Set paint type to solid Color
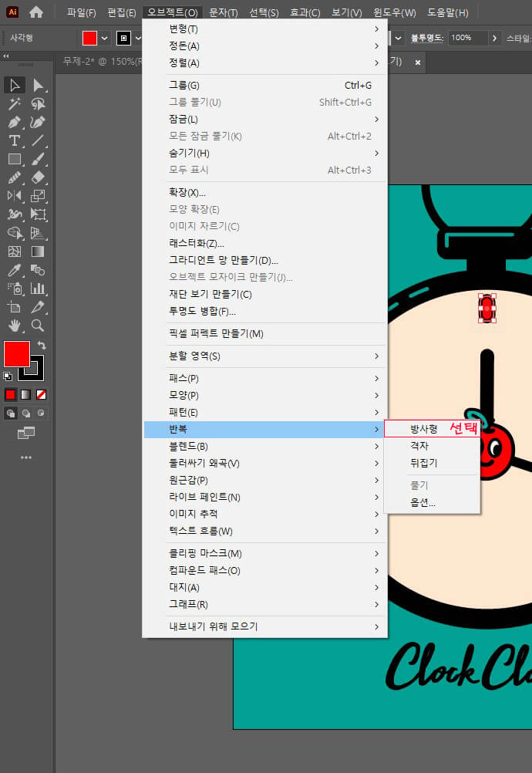 [x=10, y=394]
